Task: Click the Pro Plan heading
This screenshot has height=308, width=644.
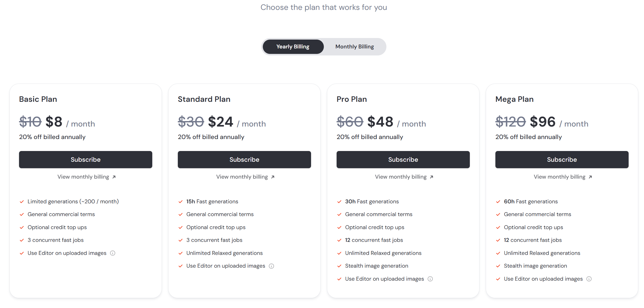Action: pos(351,99)
